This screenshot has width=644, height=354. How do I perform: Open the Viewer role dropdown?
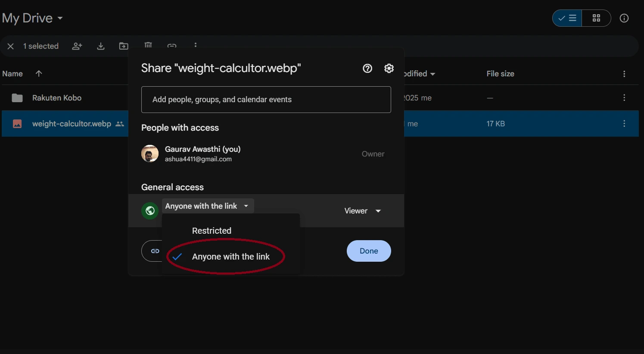coord(362,211)
